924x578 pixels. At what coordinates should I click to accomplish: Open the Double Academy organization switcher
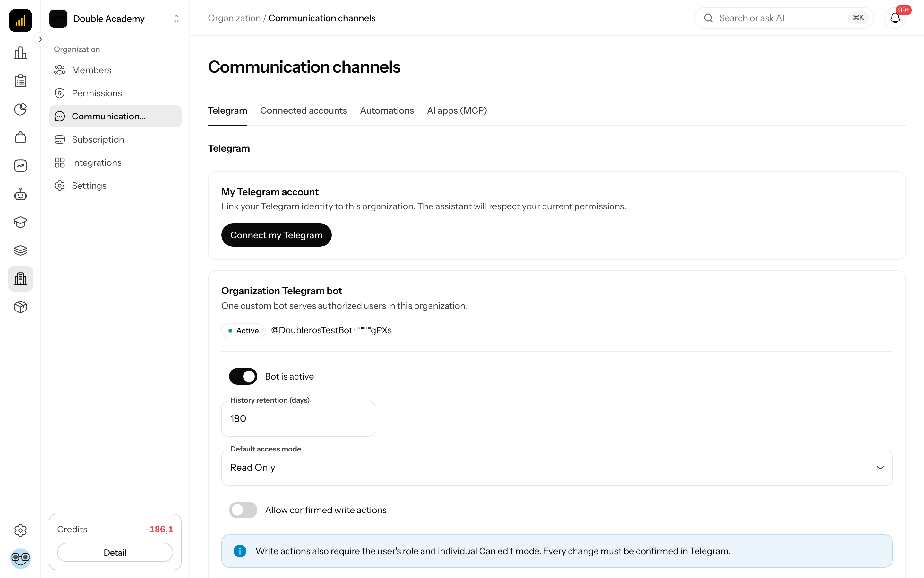pos(115,18)
